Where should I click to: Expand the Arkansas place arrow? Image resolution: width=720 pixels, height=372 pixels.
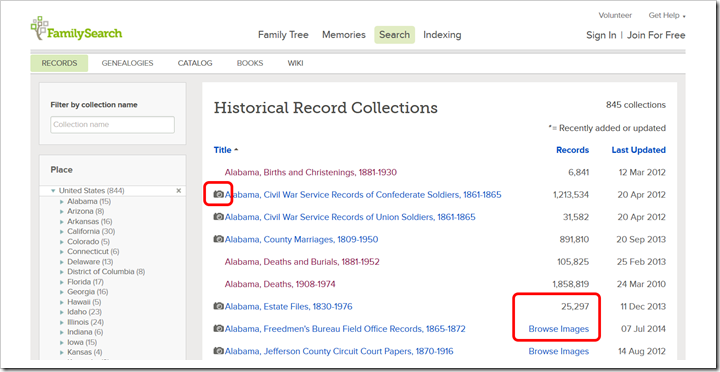(x=62, y=221)
